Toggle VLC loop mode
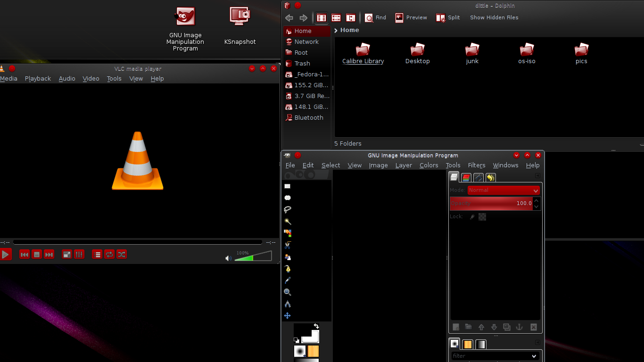Viewport: 644px width, 362px height. [109, 255]
